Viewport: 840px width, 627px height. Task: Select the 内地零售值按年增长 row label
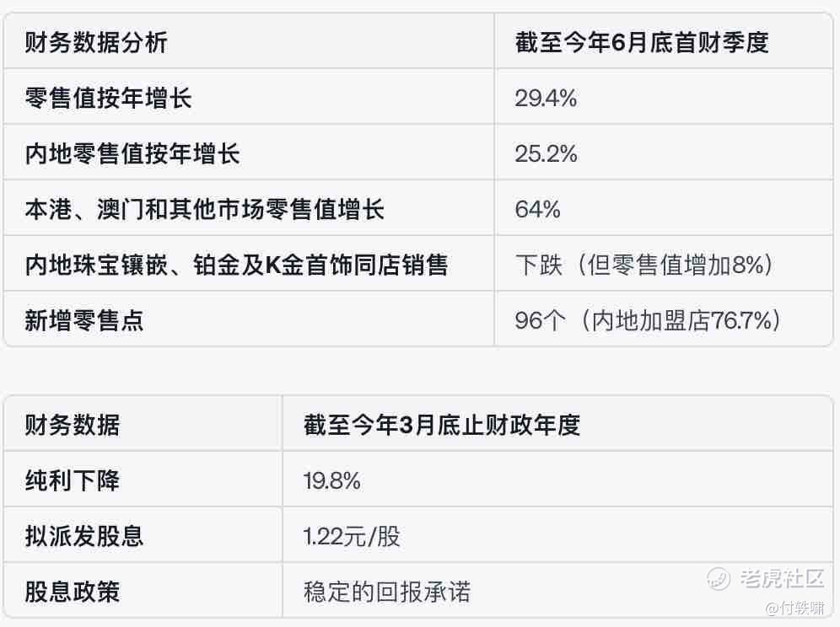click(x=132, y=153)
